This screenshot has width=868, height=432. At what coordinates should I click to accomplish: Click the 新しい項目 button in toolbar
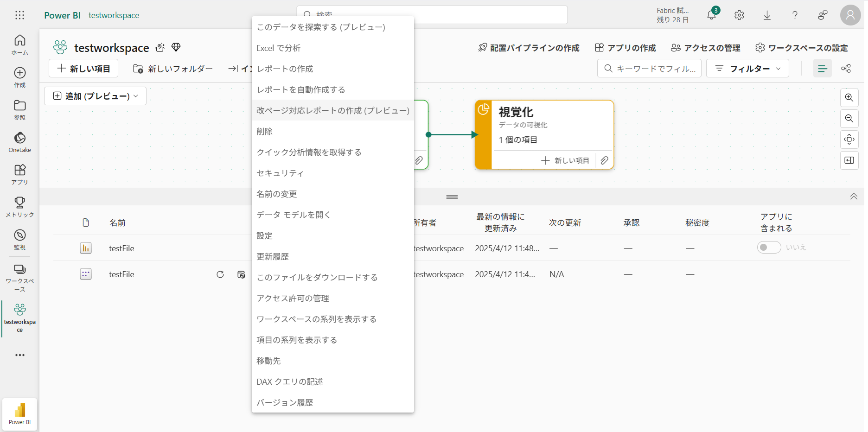point(83,69)
